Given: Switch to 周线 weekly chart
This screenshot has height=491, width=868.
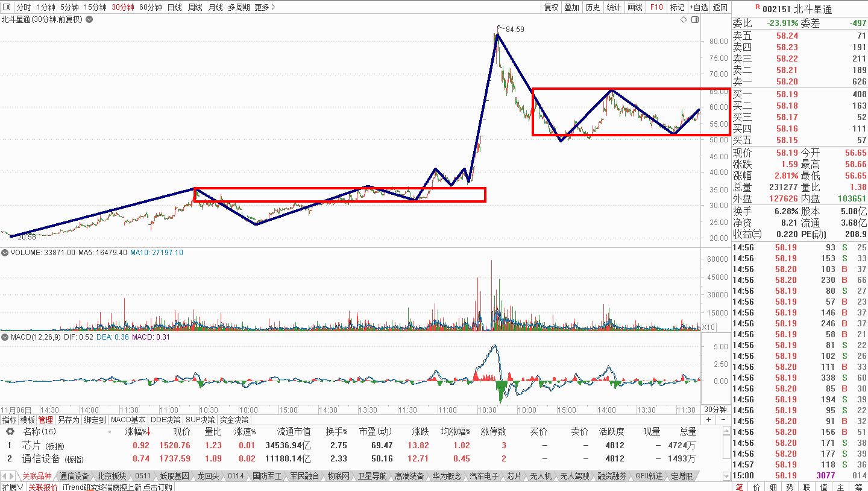Looking at the screenshot, I should pyautogui.click(x=195, y=7).
